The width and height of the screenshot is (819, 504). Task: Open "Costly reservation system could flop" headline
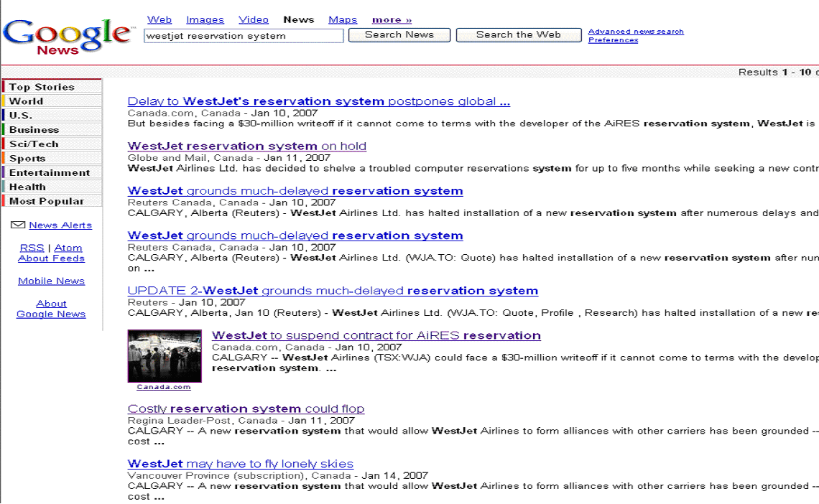(x=246, y=409)
